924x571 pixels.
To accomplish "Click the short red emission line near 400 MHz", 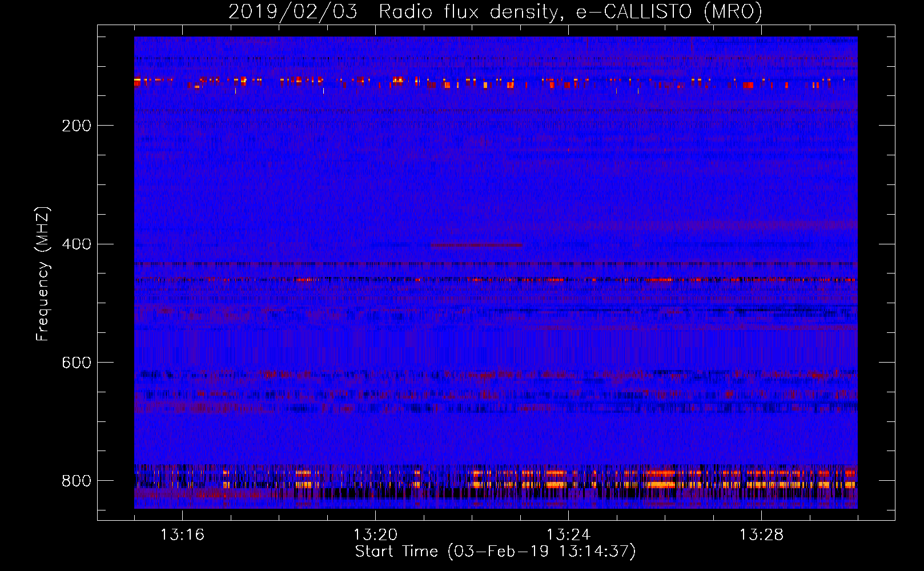I will click(x=476, y=245).
